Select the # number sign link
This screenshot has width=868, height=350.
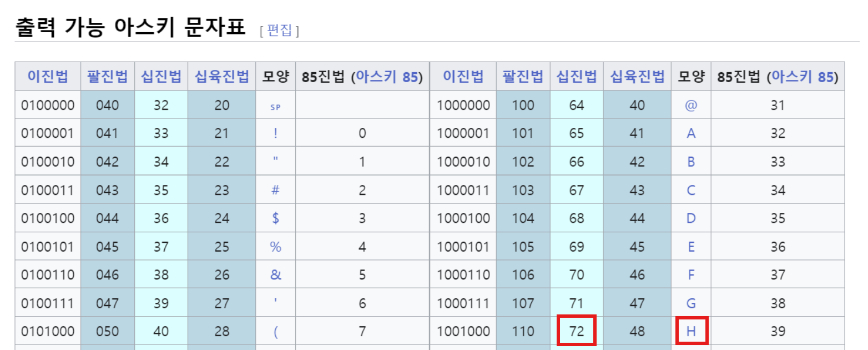(275, 191)
